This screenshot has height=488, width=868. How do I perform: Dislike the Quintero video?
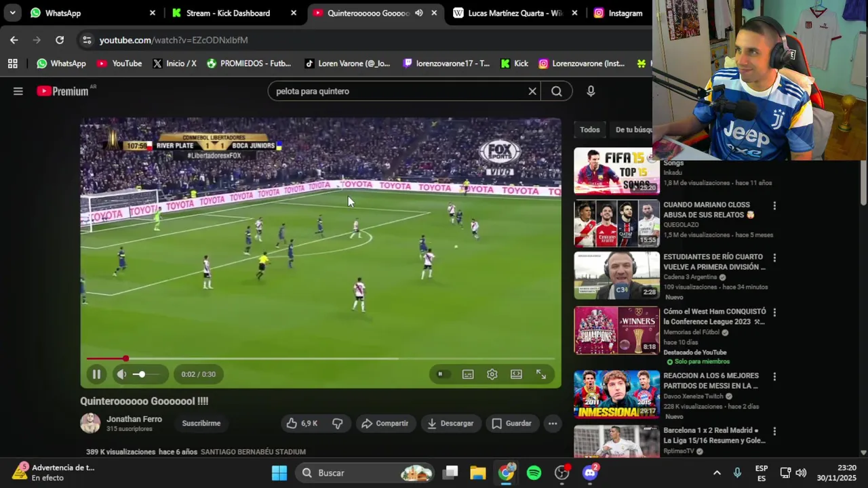click(x=338, y=423)
